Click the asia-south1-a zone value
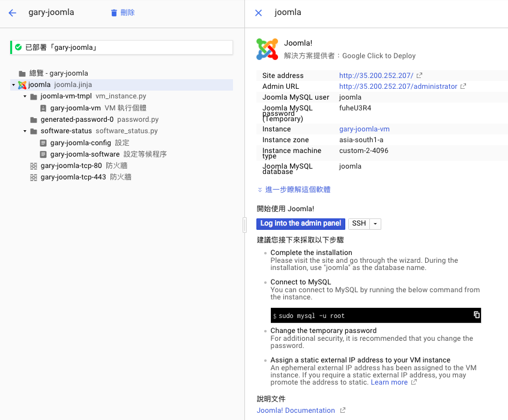 coord(361,140)
